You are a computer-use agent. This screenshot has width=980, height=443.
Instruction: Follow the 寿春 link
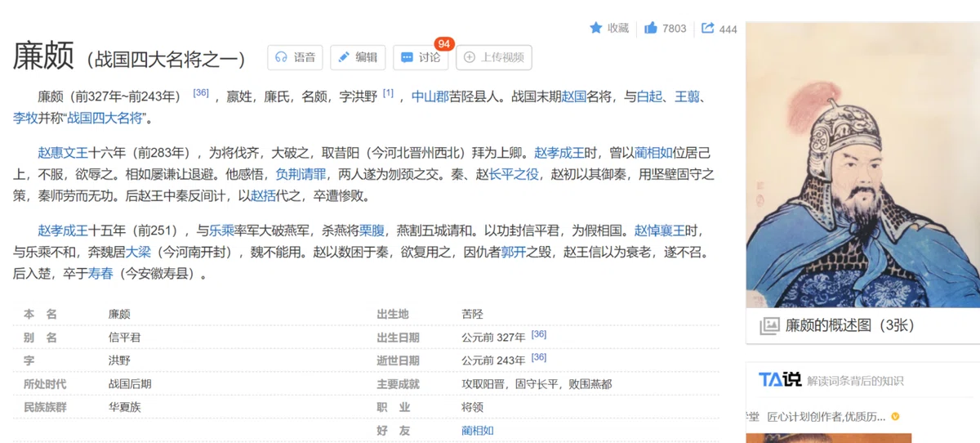click(x=100, y=274)
